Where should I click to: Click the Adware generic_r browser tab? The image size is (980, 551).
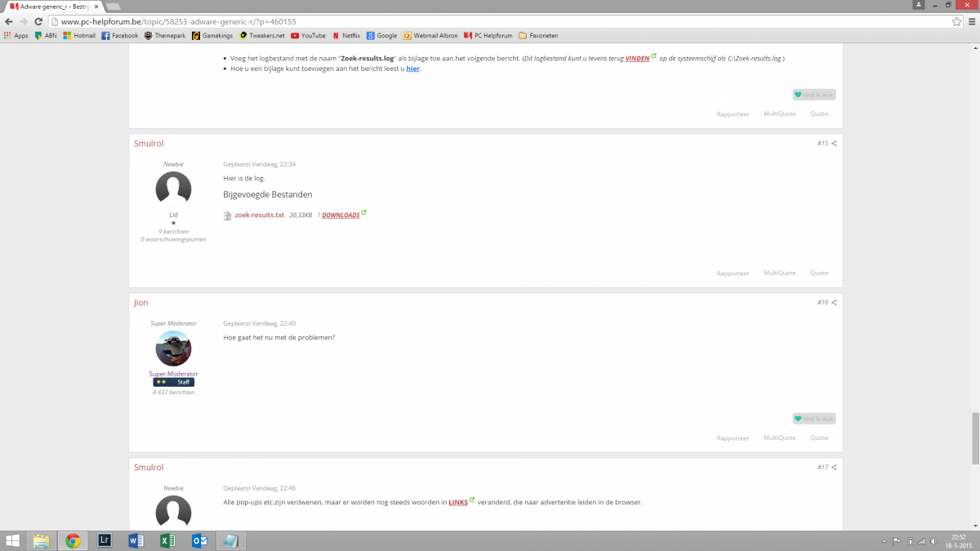tap(53, 6)
